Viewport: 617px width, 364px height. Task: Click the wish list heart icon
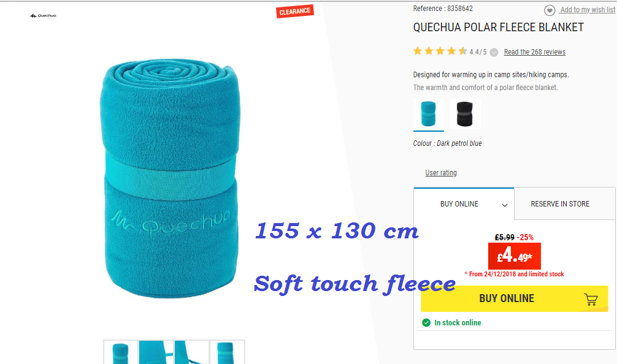coord(550,10)
